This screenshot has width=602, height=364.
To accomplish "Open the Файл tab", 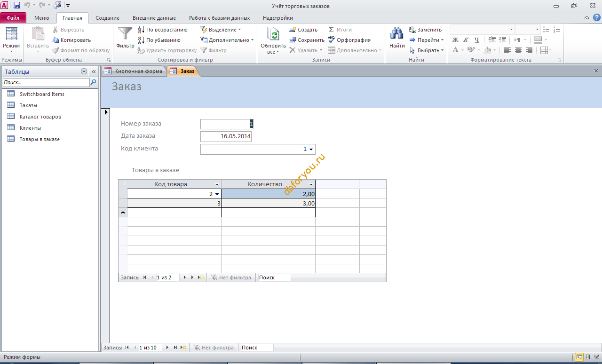I will click(x=13, y=18).
